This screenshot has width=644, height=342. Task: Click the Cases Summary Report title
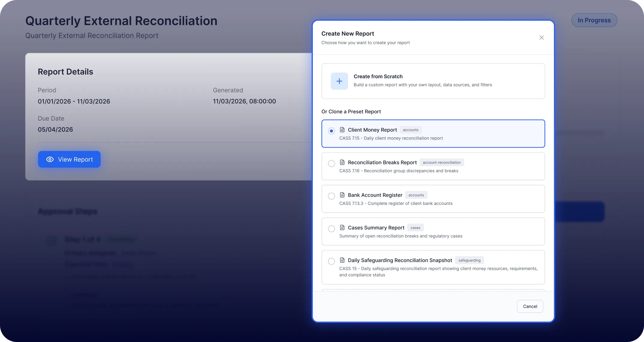(376, 228)
